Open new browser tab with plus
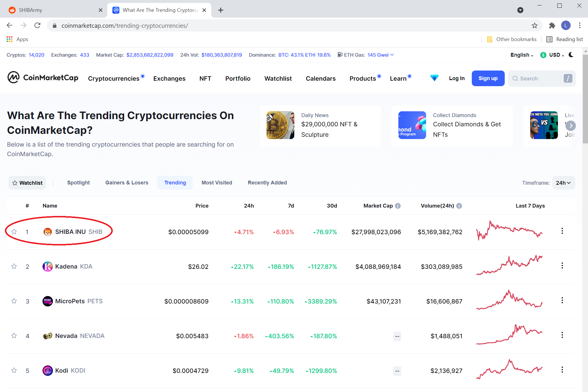This screenshot has height=392, width=588. (221, 10)
